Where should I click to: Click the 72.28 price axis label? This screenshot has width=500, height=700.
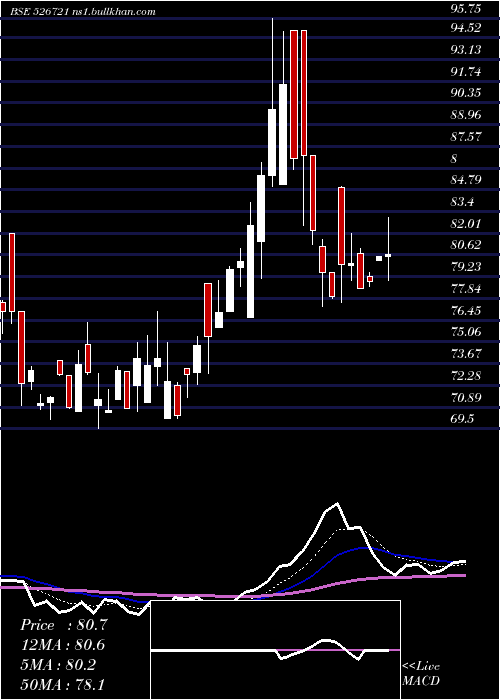tap(466, 376)
